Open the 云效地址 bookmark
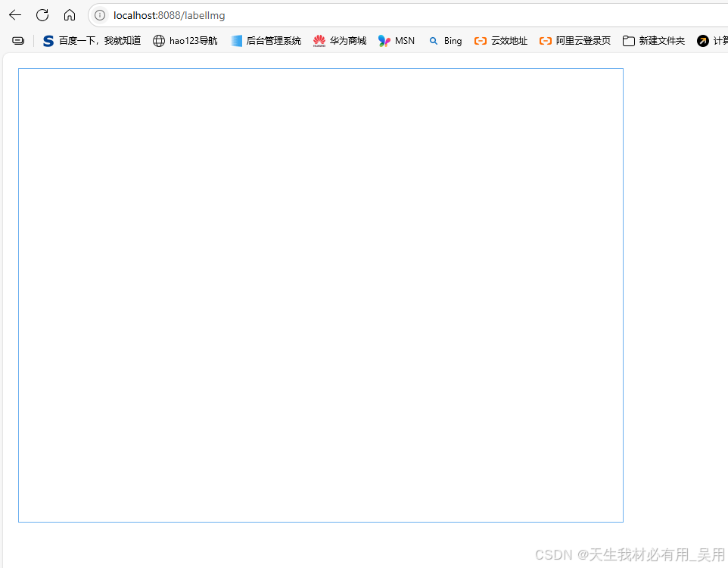The height and width of the screenshot is (568, 728). (x=501, y=41)
